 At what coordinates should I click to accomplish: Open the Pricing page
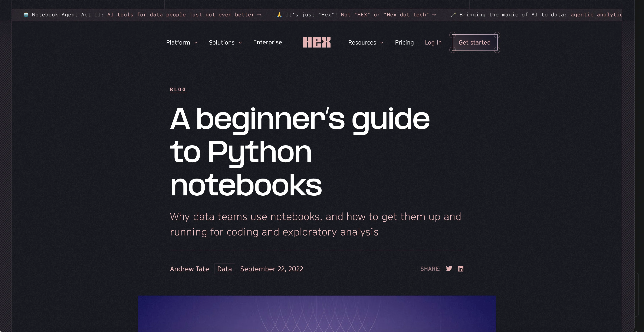(404, 43)
